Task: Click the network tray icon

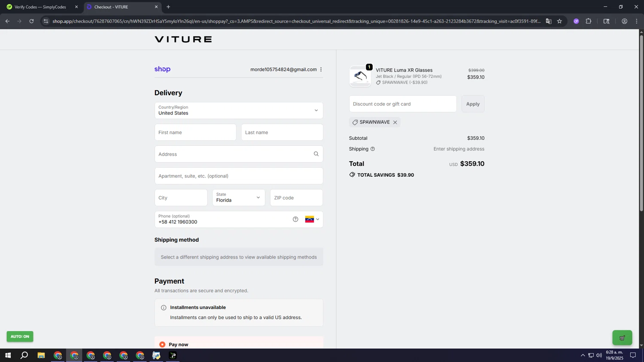Action: 591,355
